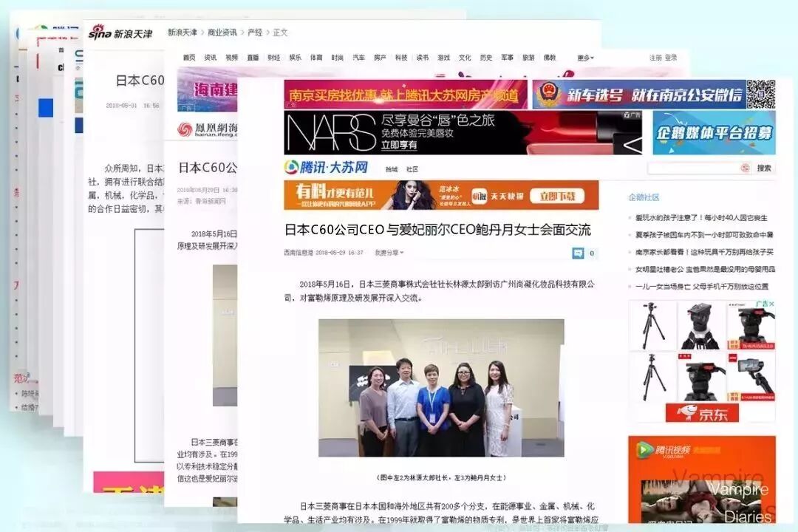Click 立即下载 on the orange app banner

(557, 196)
